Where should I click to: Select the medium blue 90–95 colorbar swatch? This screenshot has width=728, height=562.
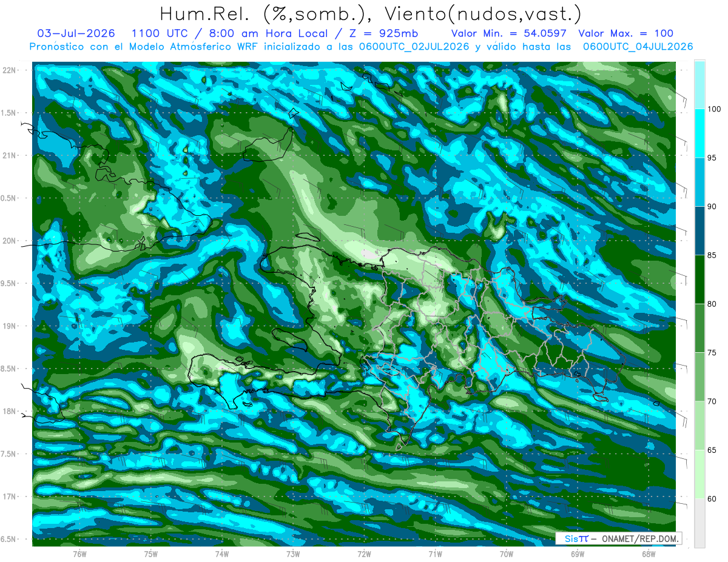(x=699, y=182)
